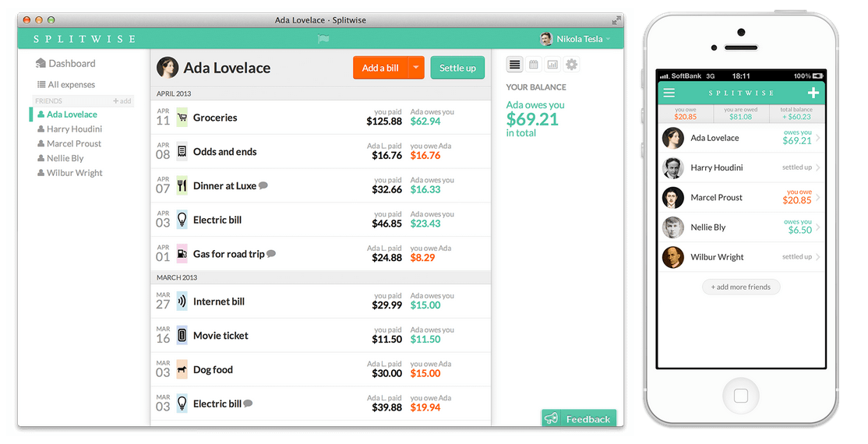Select All expenses in the sidebar
Viewport: 868px width, 444px height.
pos(66,84)
